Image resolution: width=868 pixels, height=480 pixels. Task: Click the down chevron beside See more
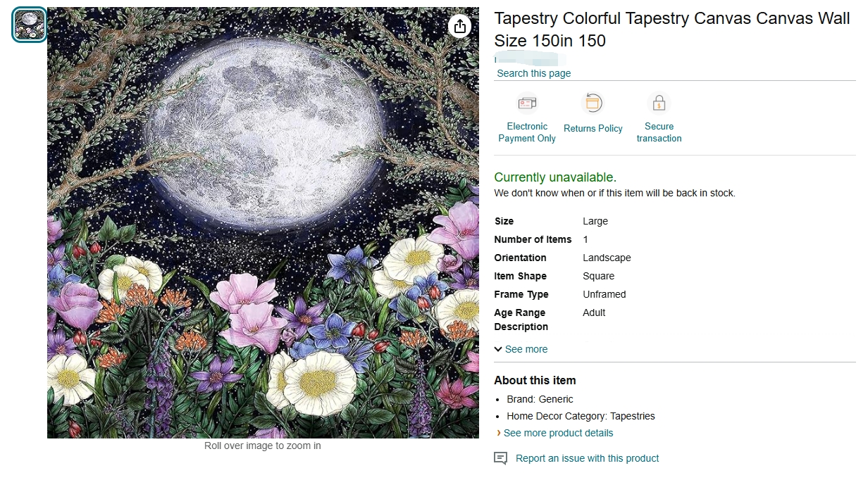click(x=498, y=349)
